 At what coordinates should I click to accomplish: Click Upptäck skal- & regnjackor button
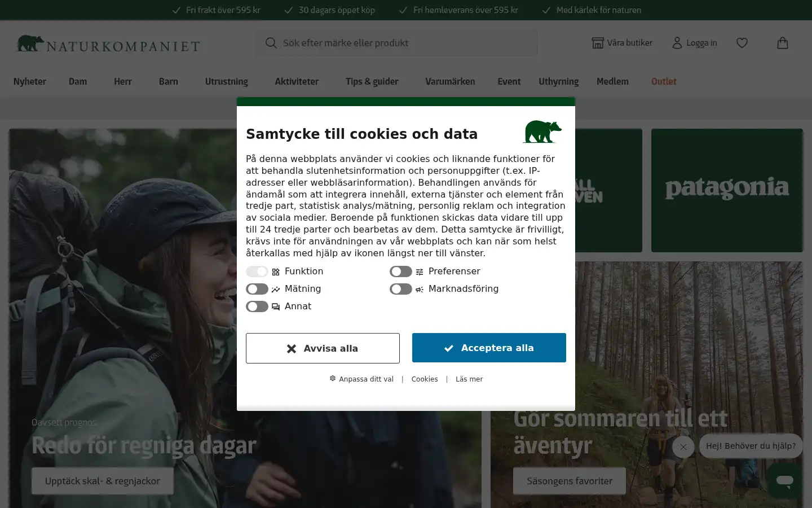tap(103, 481)
